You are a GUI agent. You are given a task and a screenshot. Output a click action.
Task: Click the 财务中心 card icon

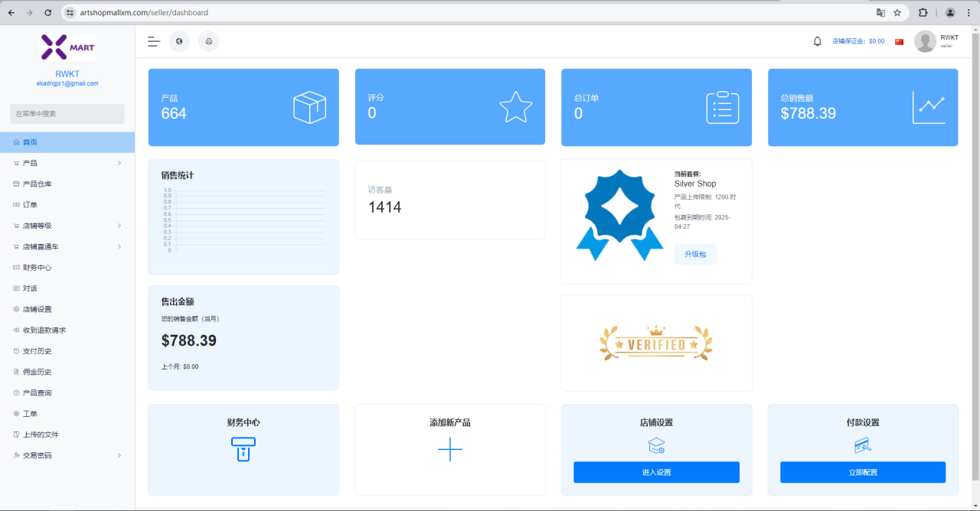tap(243, 449)
